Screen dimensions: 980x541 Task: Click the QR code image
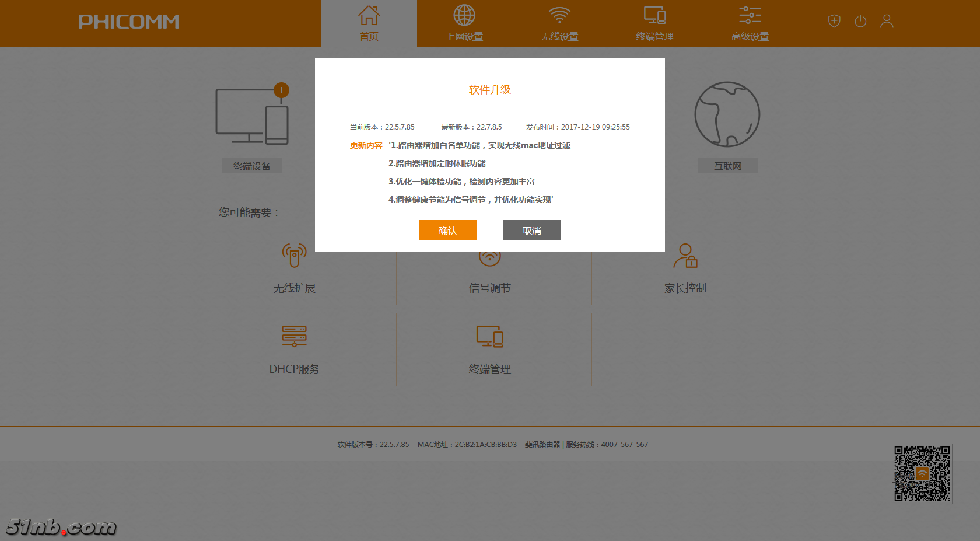(922, 474)
